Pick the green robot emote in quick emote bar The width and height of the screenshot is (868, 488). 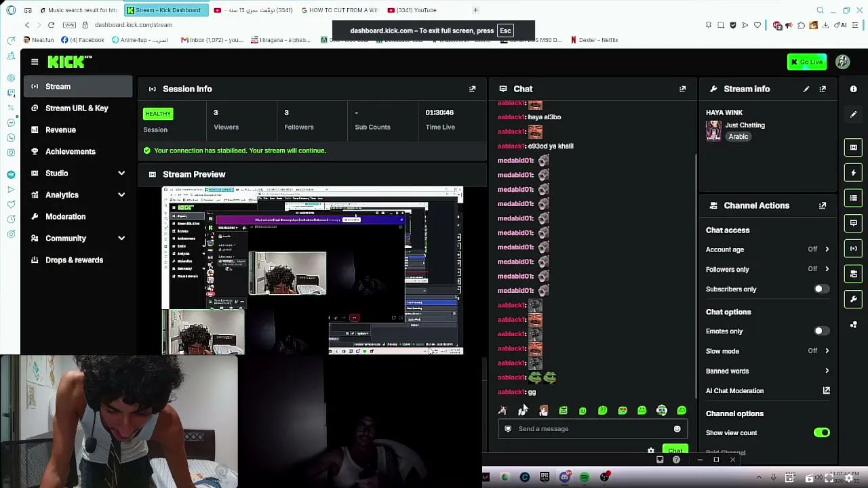(563, 410)
